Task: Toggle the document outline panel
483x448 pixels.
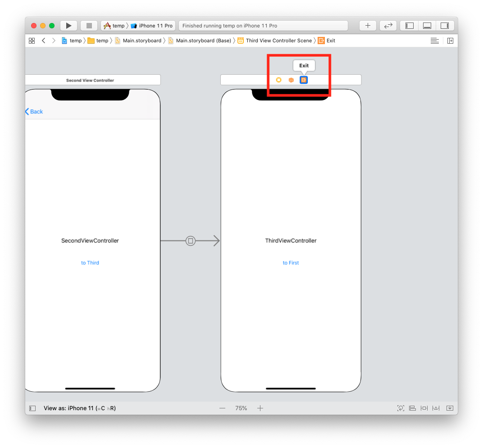Action: [32, 408]
